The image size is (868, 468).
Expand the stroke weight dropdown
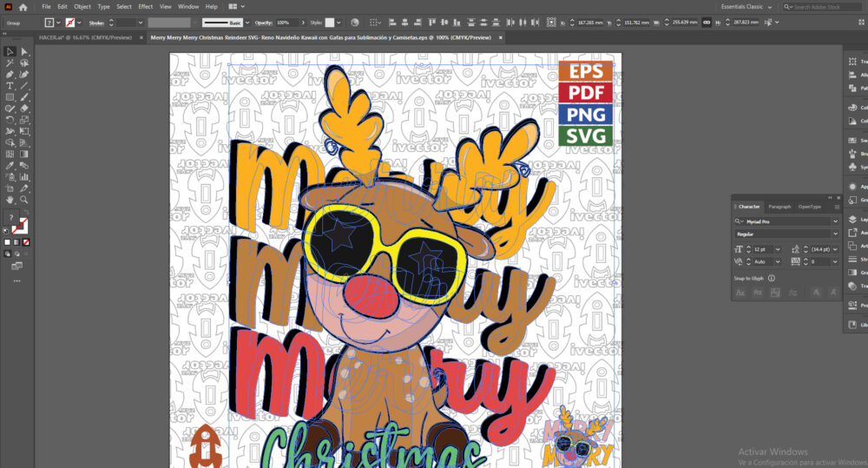[x=140, y=23]
